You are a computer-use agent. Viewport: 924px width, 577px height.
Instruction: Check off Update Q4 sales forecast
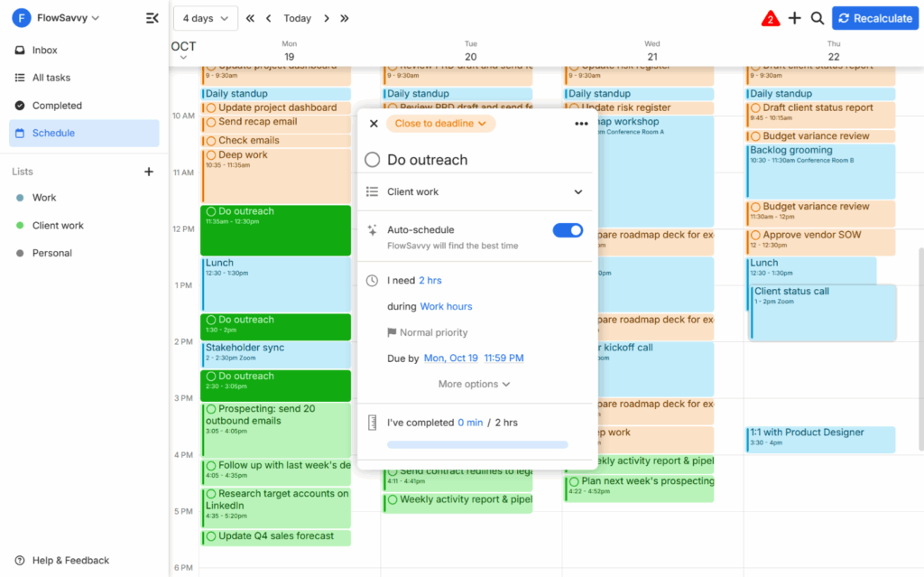tap(211, 536)
